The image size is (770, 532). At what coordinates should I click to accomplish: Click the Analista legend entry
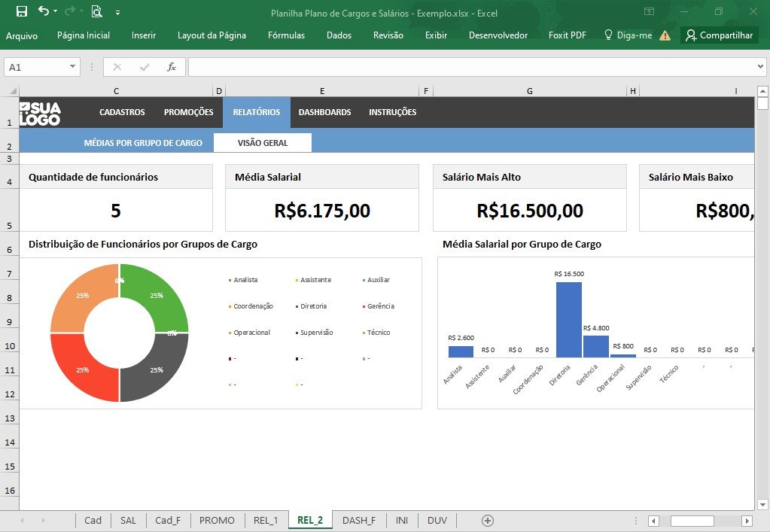[243, 280]
